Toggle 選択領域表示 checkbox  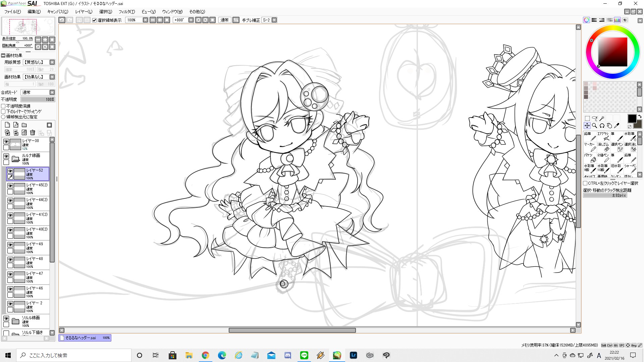pos(95,20)
